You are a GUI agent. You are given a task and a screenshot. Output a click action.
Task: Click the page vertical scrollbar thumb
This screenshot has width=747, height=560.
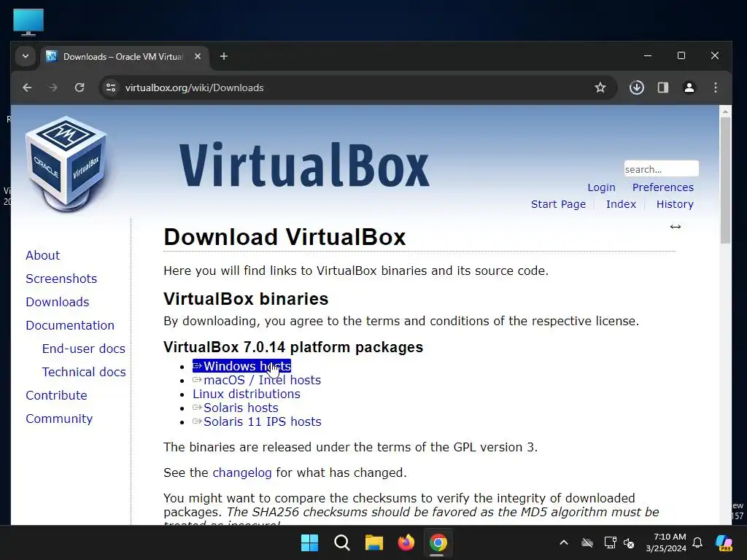coord(725,181)
